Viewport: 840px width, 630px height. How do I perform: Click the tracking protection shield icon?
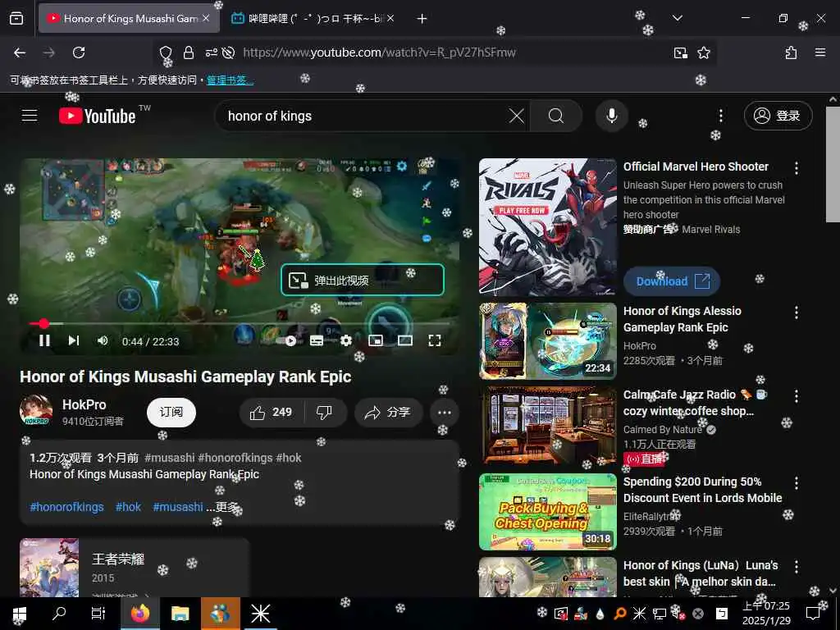tap(166, 52)
